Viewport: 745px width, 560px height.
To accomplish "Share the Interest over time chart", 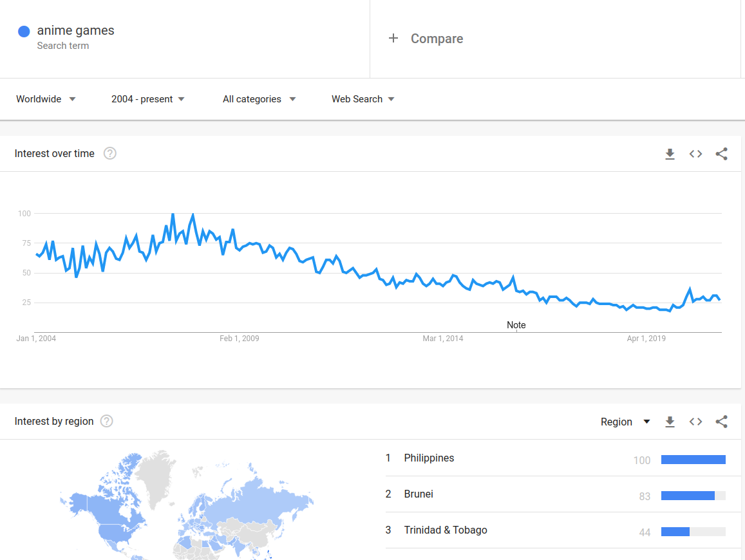I will pos(721,154).
